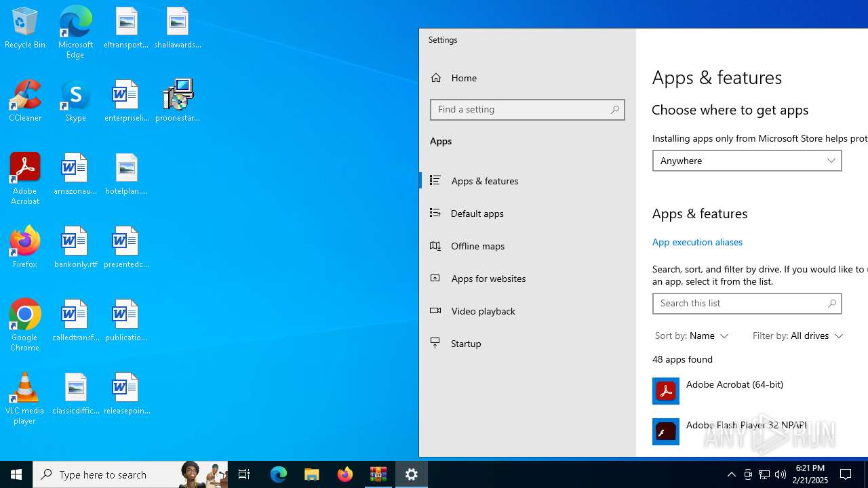Open Video playback settings page
The width and height of the screenshot is (868, 488).
coord(528,310)
